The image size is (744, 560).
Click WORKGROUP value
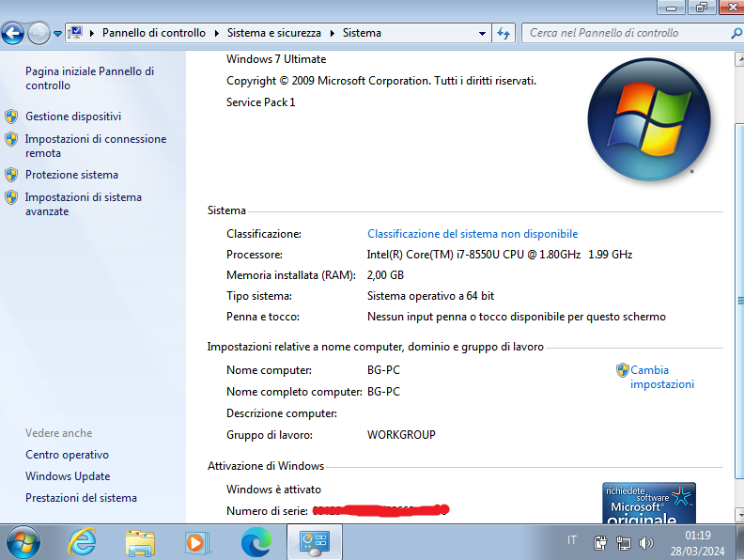[x=401, y=435]
